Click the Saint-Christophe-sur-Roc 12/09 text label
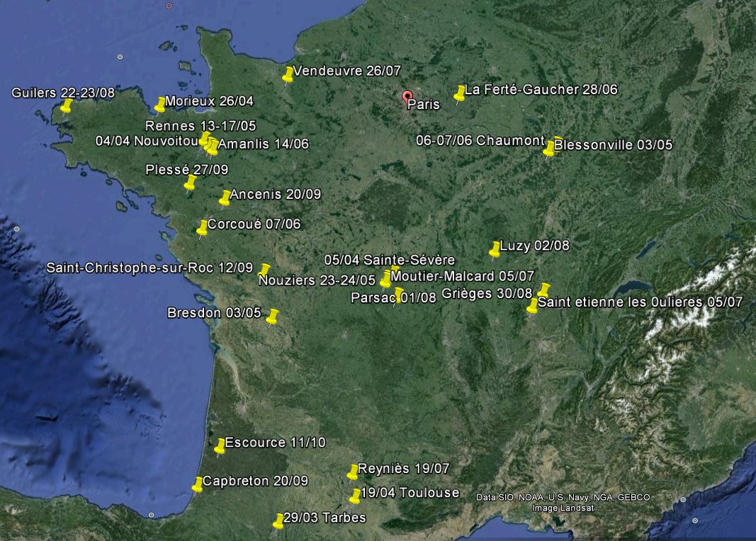The height and width of the screenshot is (541, 756). pos(149,268)
